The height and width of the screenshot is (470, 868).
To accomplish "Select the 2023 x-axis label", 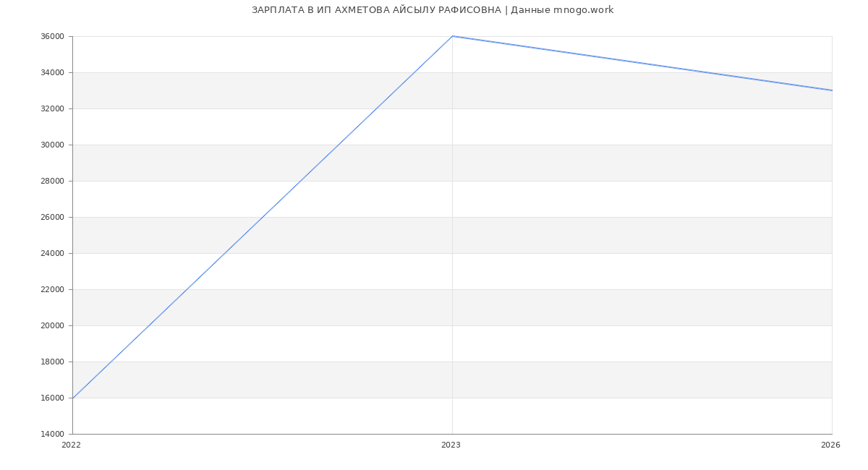I will pos(451,445).
